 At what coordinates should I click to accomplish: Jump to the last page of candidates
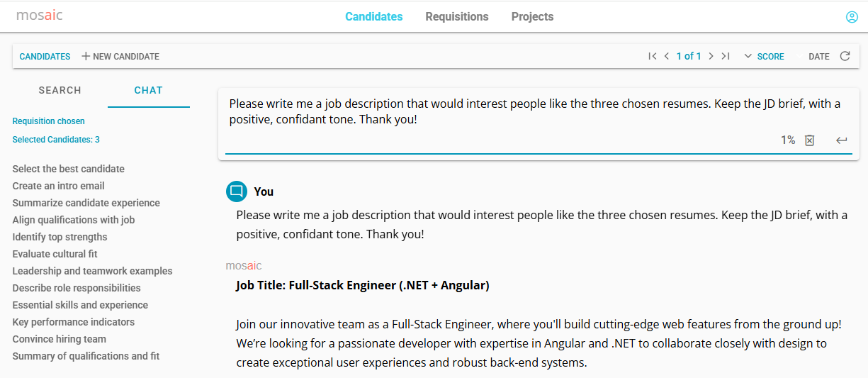coord(725,56)
